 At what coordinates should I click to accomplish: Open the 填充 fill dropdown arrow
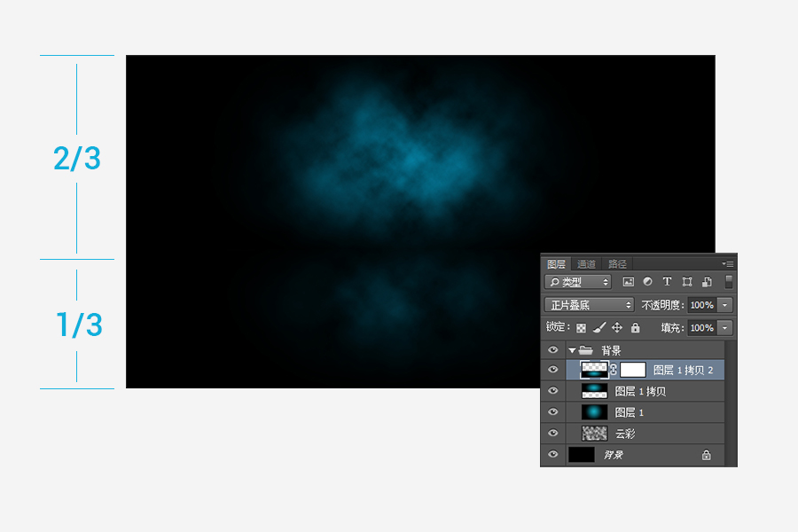726,328
